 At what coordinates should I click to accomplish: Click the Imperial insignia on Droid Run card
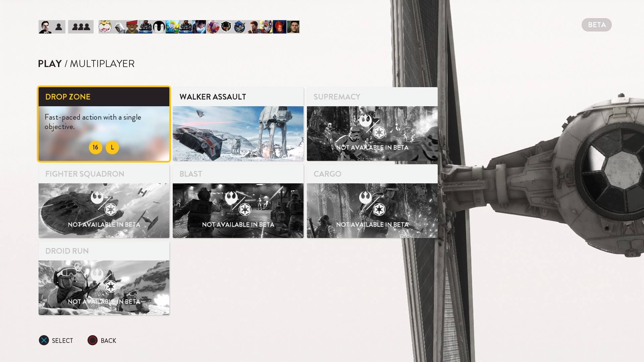pos(111,287)
